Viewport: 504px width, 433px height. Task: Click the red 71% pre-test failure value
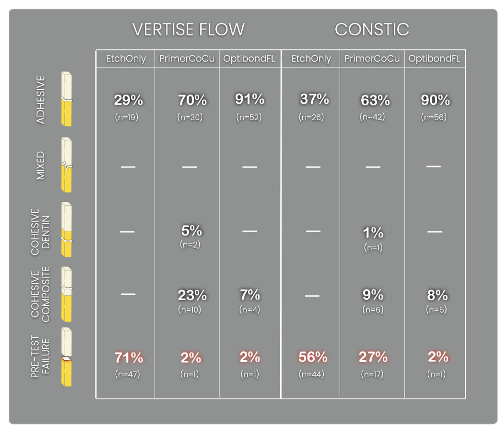pos(129,358)
